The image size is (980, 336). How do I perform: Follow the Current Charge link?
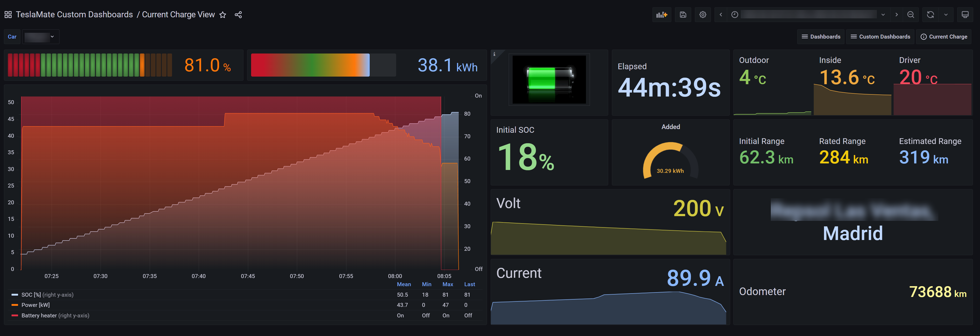[944, 36]
